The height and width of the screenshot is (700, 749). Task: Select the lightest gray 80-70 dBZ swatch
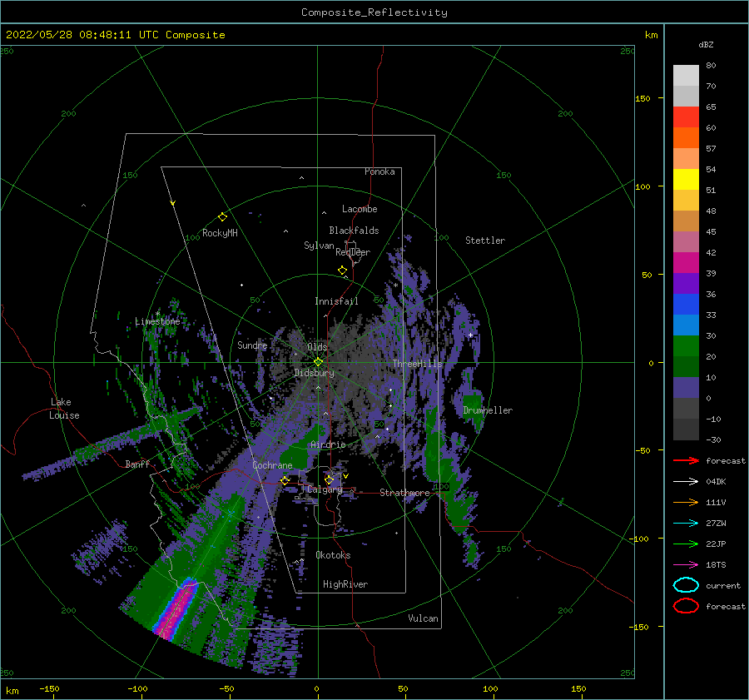(x=686, y=76)
